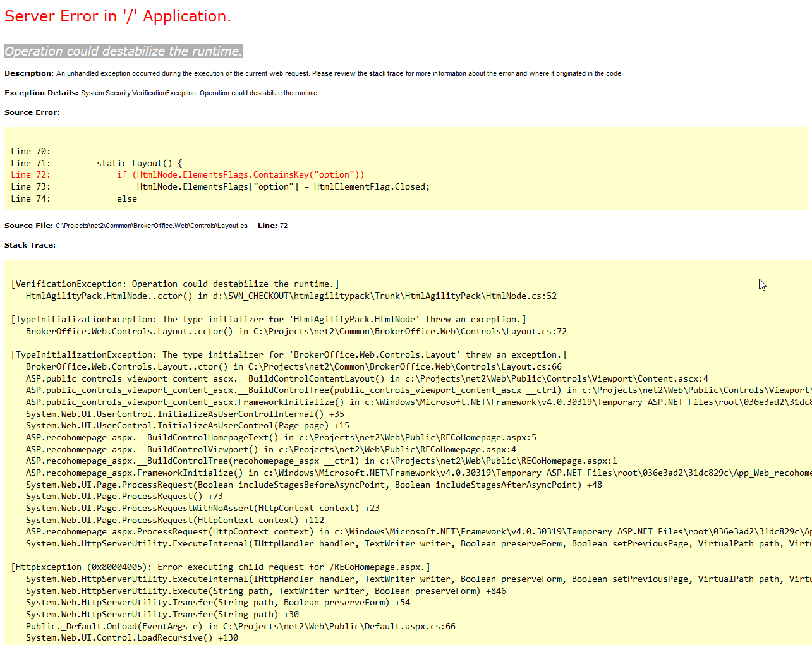Click the 'Source Error:' label
The width and height of the screenshot is (812, 645).
[x=32, y=112]
